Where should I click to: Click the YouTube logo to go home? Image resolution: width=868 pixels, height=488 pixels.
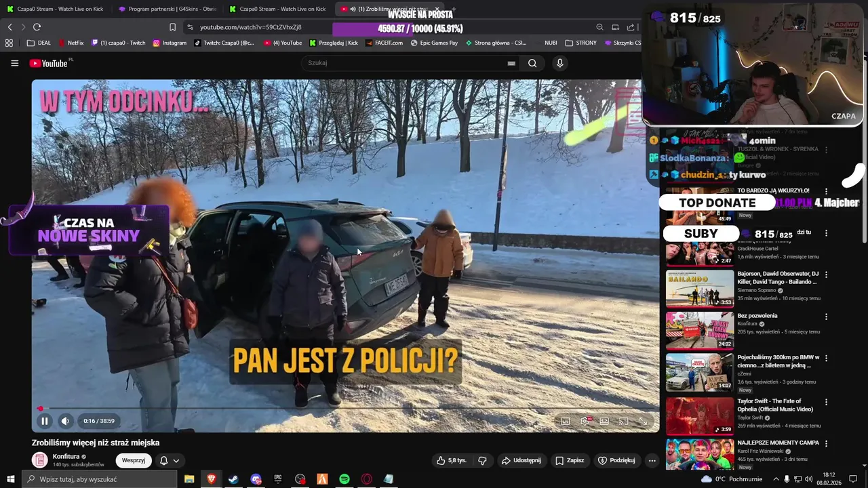(48, 63)
